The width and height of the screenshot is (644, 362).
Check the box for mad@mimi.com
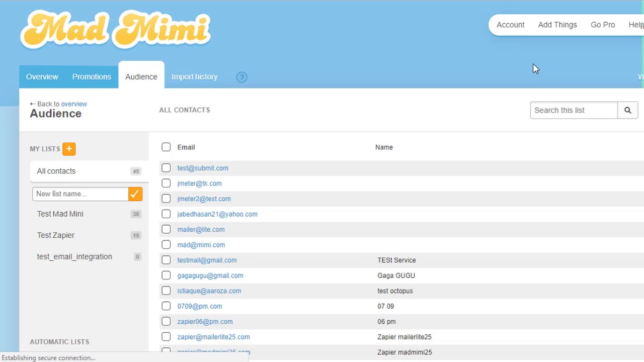point(166,244)
